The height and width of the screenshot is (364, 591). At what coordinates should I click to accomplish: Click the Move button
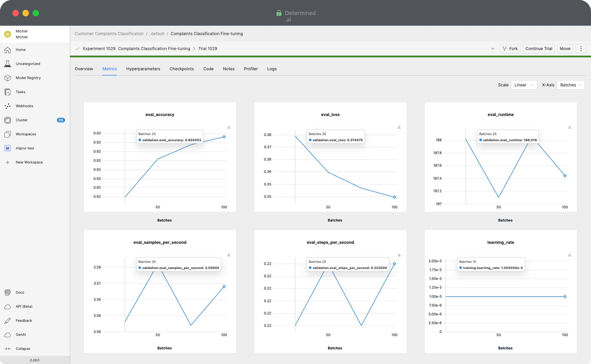pyautogui.click(x=565, y=49)
